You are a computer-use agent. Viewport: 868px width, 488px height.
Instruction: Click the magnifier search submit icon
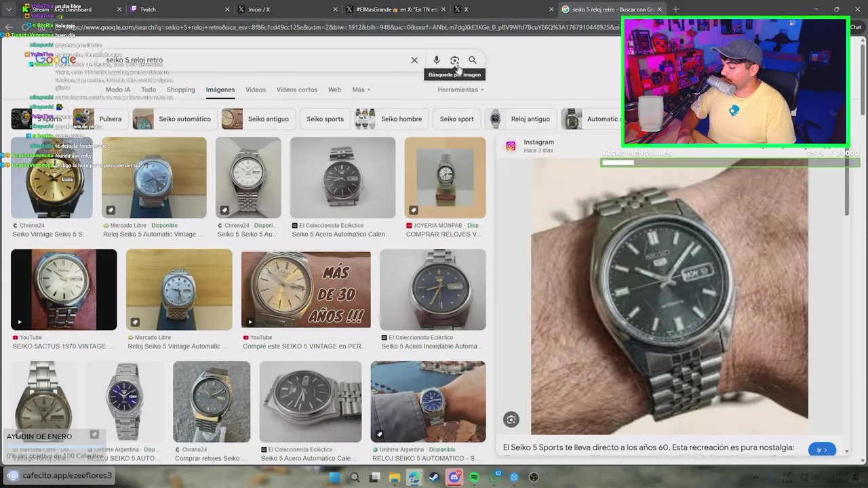coord(473,60)
